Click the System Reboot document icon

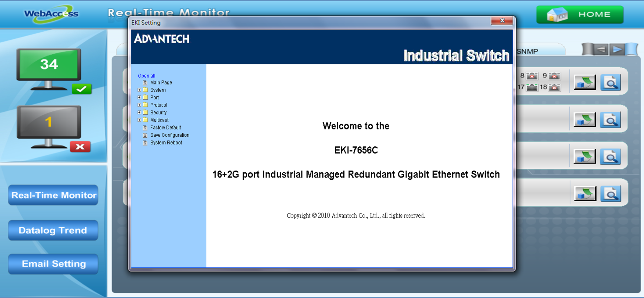click(x=145, y=143)
